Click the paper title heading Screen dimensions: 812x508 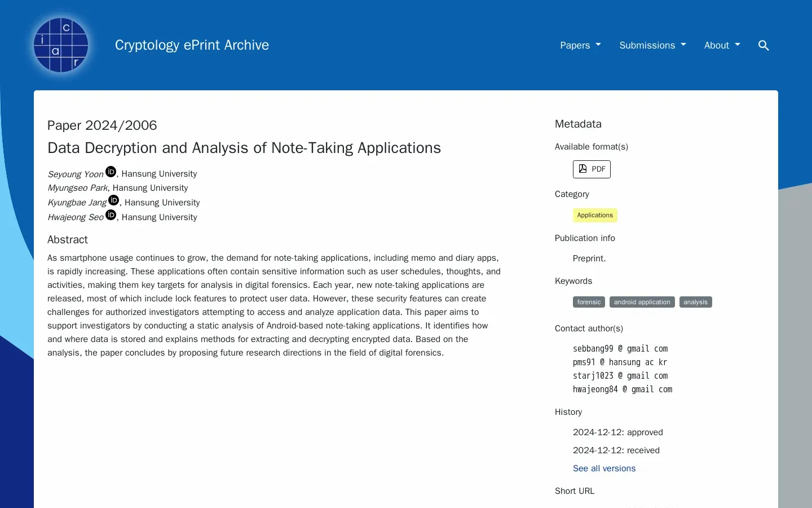(244, 148)
